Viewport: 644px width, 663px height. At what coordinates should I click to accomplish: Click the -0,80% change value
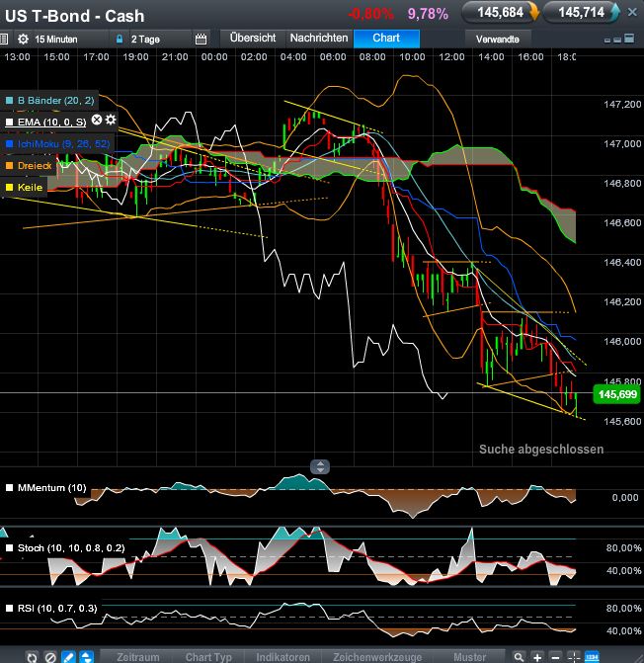(370, 14)
